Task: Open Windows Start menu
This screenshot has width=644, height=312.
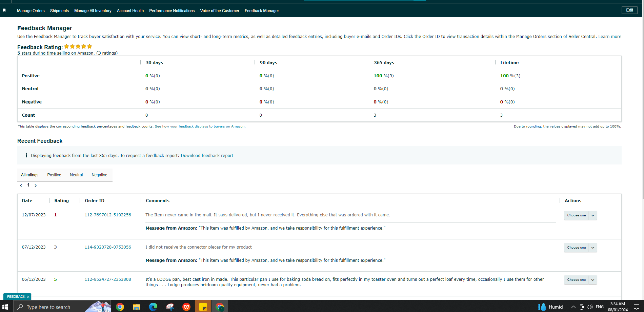Action: (5, 307)
